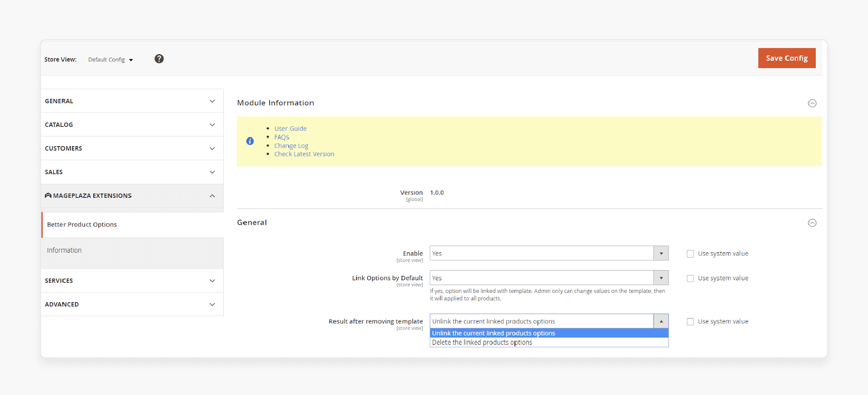This screenshot has width=868, height=395.
Task: Expand the ADVANCED sidebar section
Action: (x=132, y=304)
